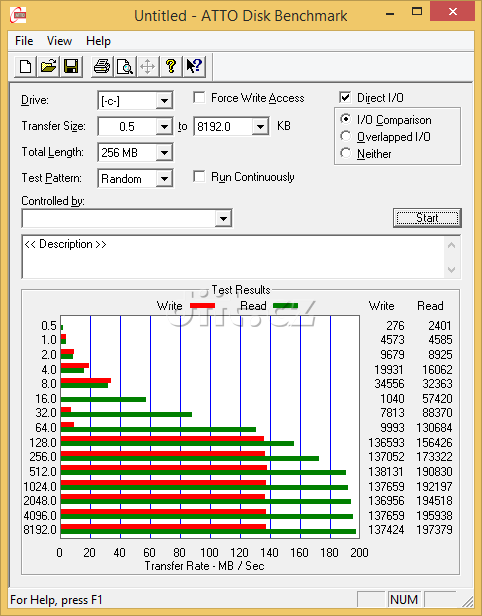This screenshot has height=616, width=482.
Task: Expand the Controlled by dropdown
Action: click(223, 218)
